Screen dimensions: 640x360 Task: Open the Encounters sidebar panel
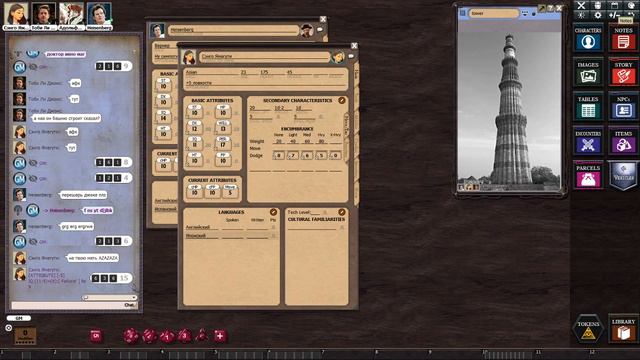tap(588, 141)
